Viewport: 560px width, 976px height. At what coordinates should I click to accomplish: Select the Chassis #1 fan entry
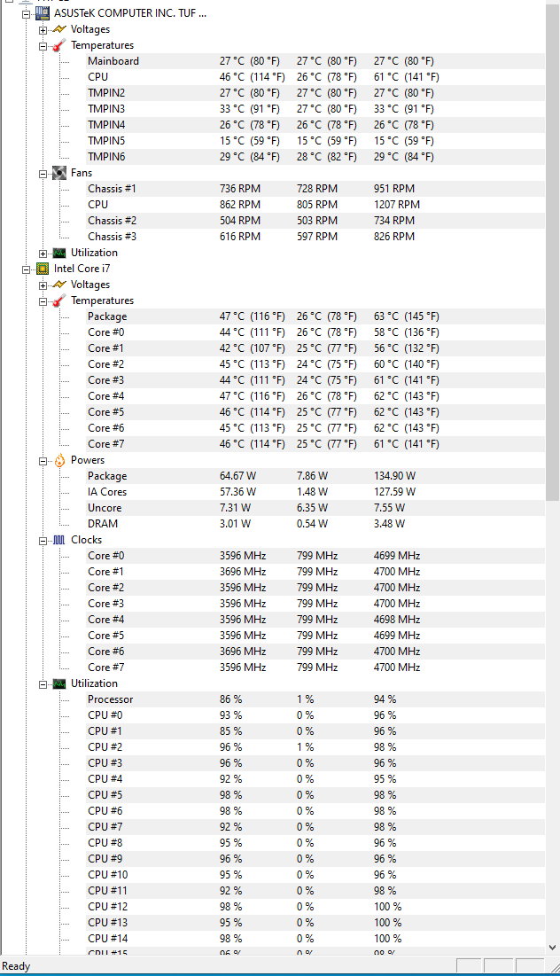tap(112, 188)
